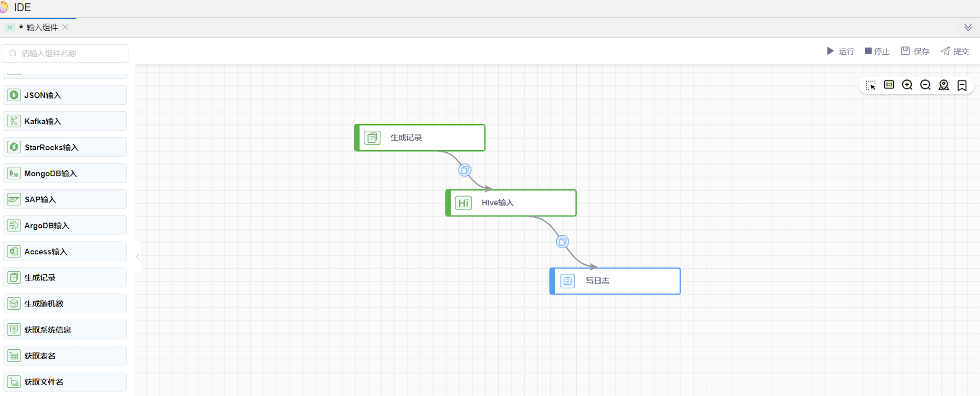Close the 输入组件 tab

tap(65, 27)
